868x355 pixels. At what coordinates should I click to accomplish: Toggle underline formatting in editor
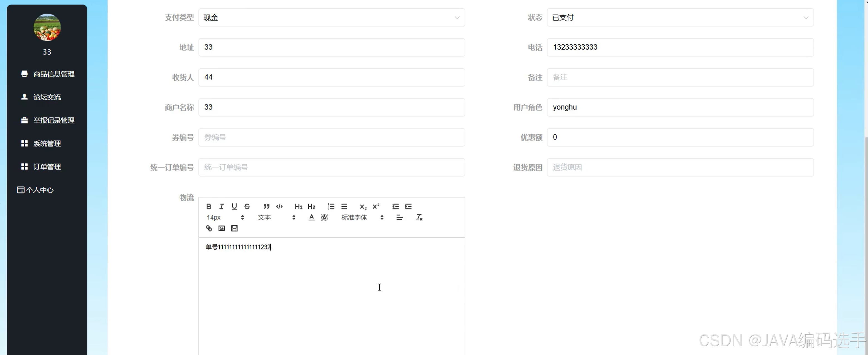[x=234, y=206]
